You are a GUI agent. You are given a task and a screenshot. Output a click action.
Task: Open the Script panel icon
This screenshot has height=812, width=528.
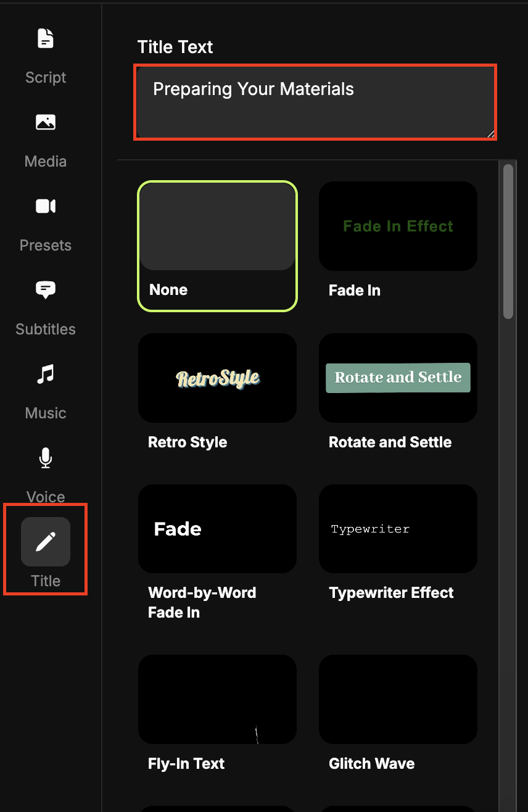(x=46, y=38)
